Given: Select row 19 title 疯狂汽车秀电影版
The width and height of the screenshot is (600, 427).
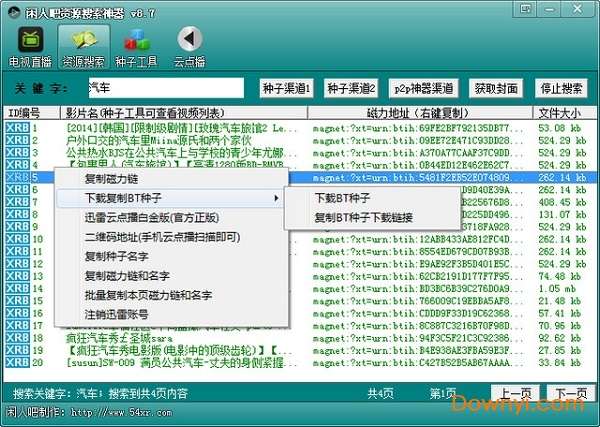Looking at the screenshot, I should pos(180,350).
